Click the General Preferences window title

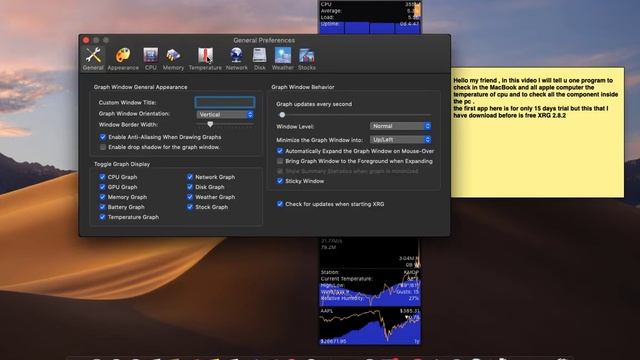coord(264,40)
